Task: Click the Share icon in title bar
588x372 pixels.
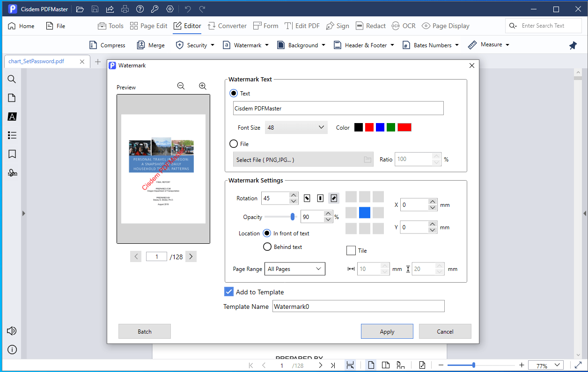Action: [x=110, y=9]
